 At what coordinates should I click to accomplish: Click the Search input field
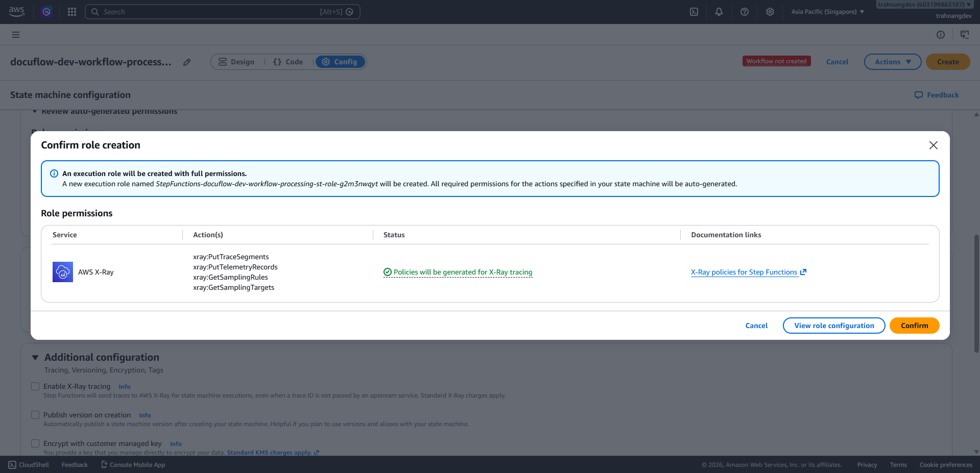[223, 12]
